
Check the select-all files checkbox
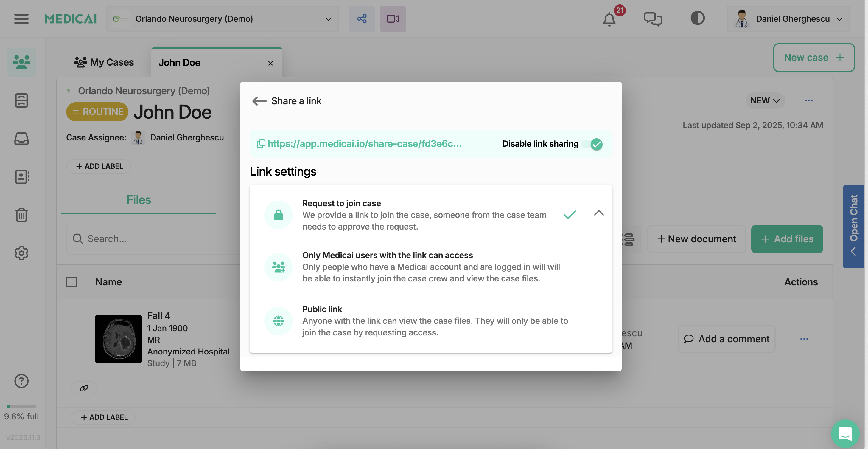click(71, 282)
